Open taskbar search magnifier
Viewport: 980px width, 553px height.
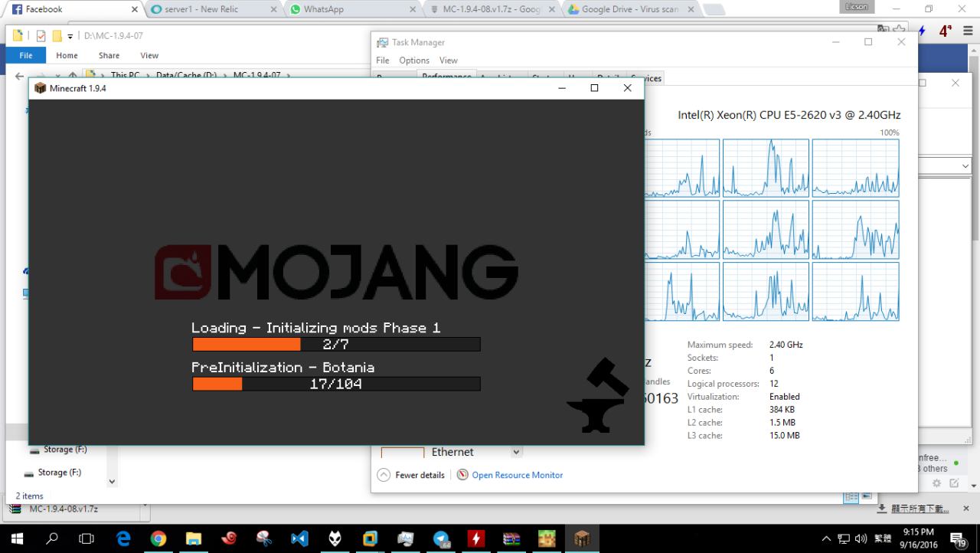click(x=52, y=539)
